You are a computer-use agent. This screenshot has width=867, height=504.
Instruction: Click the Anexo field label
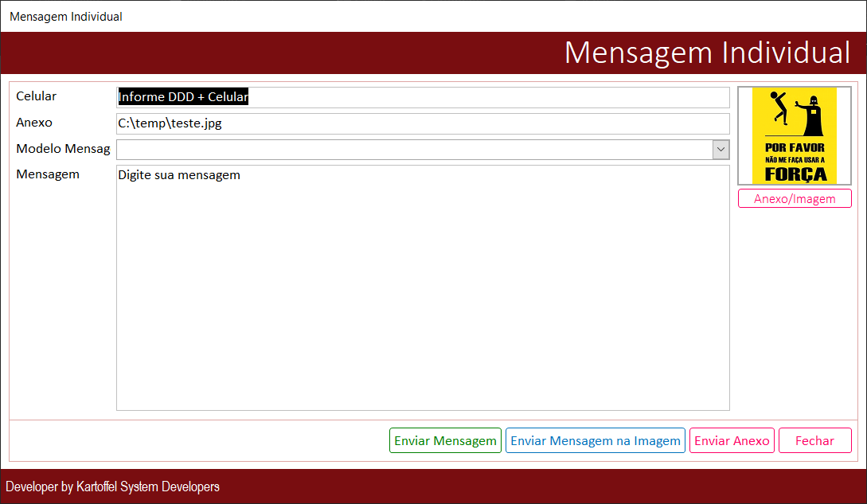click(x=34, y=123)
